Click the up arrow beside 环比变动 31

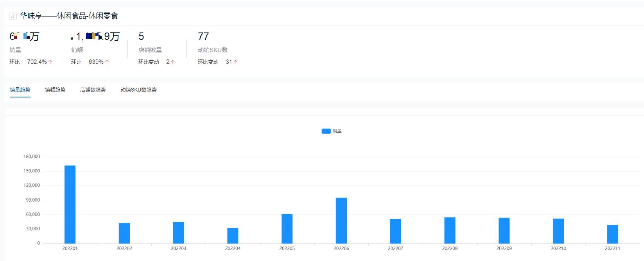click(235, 62)
